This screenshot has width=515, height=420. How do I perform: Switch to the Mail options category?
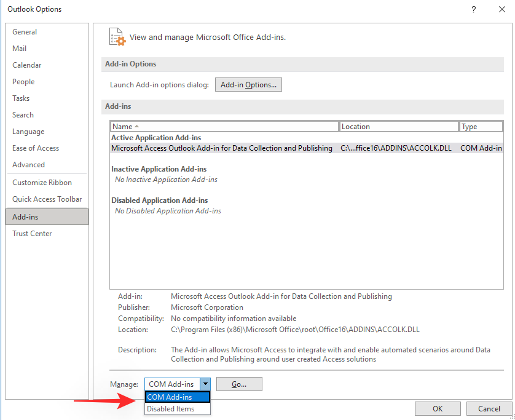(20, 49)
